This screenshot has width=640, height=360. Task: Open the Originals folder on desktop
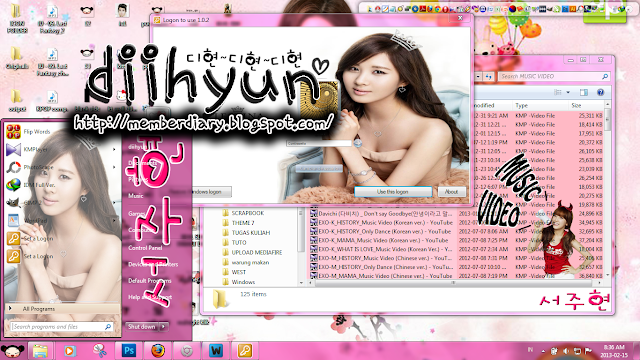pos(17,57)
